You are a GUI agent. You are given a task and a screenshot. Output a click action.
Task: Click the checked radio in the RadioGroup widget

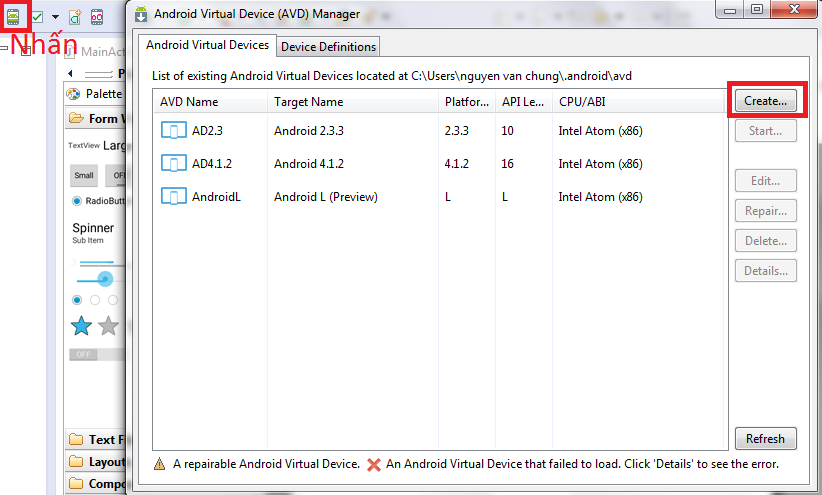tap(77, 300)
